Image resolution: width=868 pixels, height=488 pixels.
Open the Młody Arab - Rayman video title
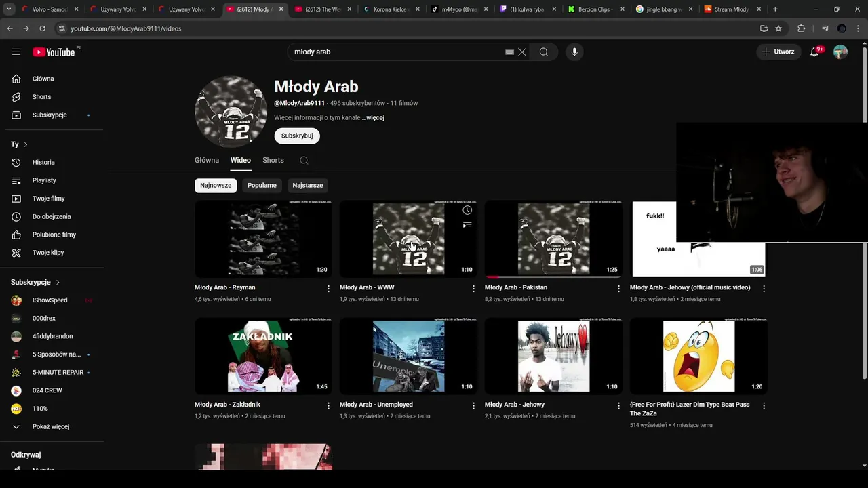225,288
